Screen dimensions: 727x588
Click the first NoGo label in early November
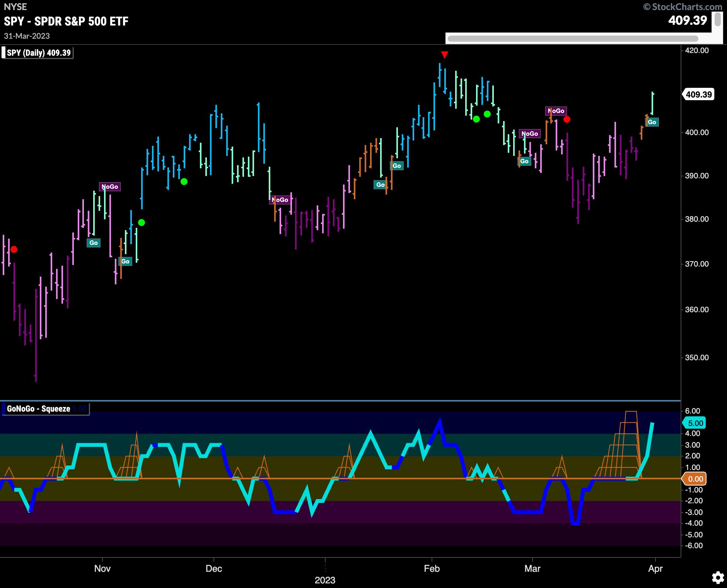tap(109, 187)
